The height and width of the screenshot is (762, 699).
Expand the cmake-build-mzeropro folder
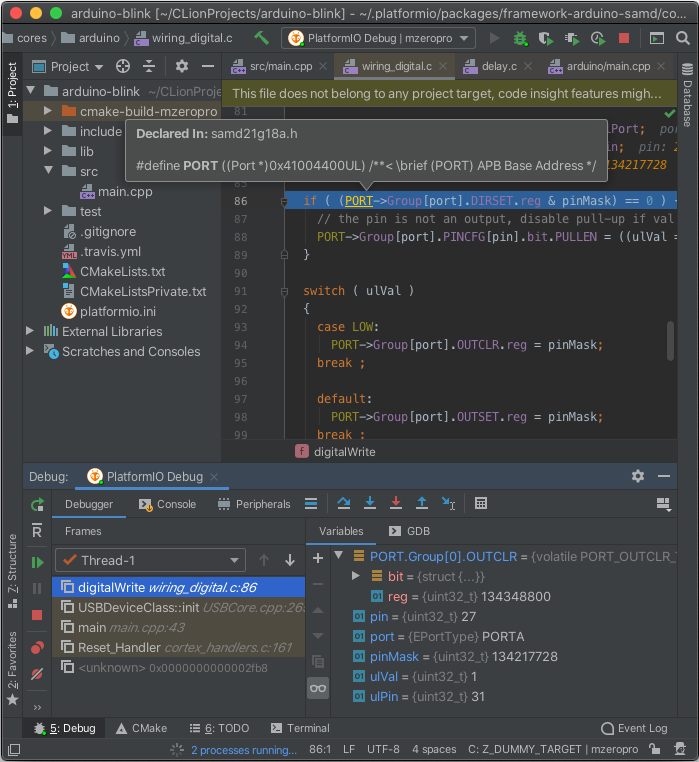coord(48,111)
